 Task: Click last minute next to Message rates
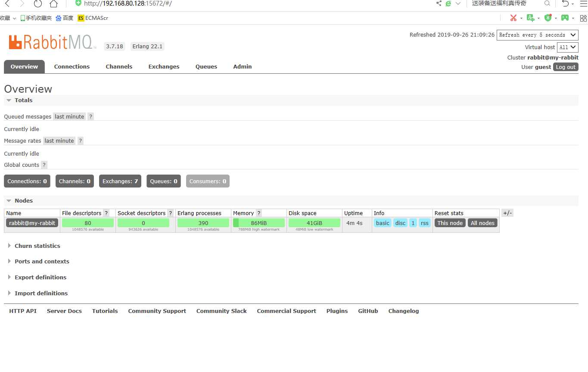59,141
